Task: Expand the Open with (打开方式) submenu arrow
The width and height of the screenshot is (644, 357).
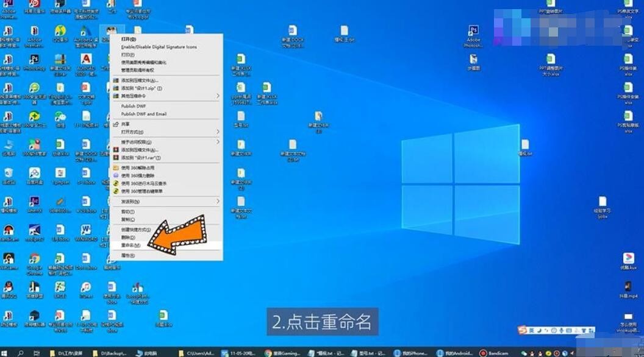Action: 218,132
